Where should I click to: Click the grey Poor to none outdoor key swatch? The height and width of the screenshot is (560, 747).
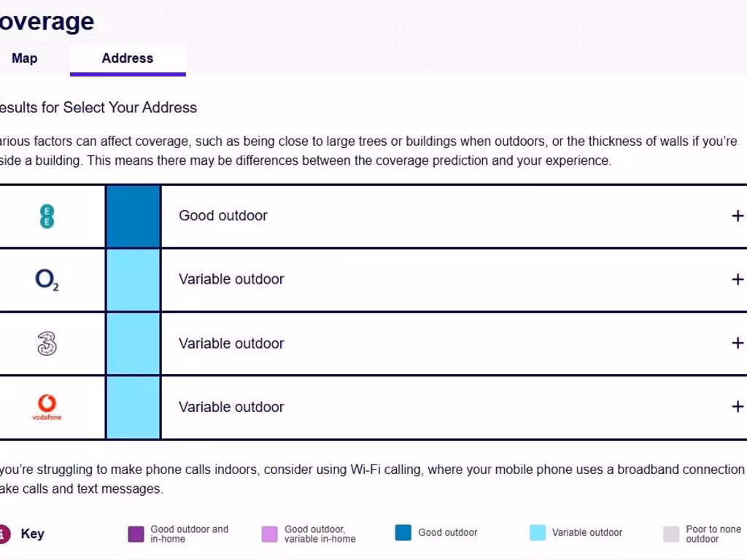click(671, 534)
